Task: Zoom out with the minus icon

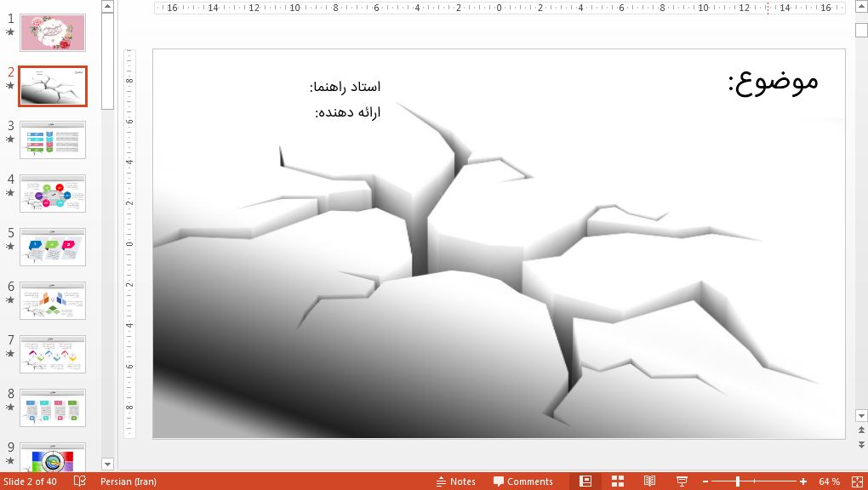Action: point(705,481)
